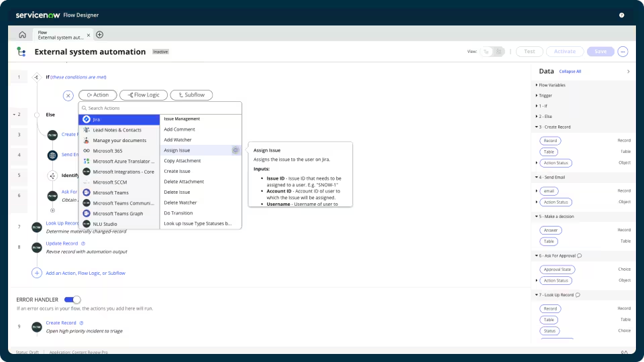644x362 pixels.
Task: Open the home tab icon
Action: 22,35
